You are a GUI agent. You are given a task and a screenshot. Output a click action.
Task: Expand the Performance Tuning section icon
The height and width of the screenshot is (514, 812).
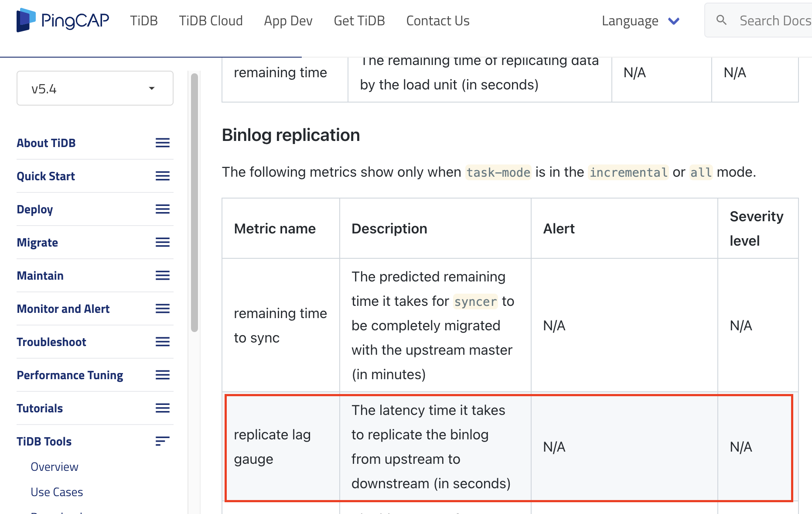click(162, 375)
